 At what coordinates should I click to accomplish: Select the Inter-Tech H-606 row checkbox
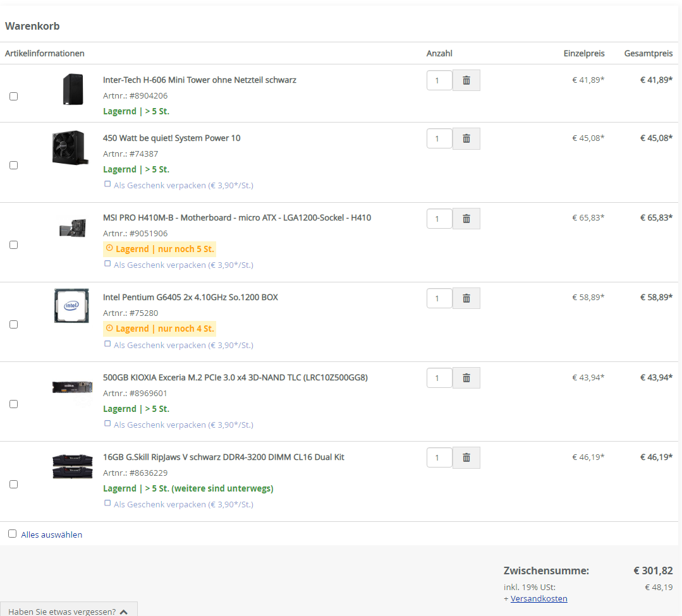click(x=13, y=97)
